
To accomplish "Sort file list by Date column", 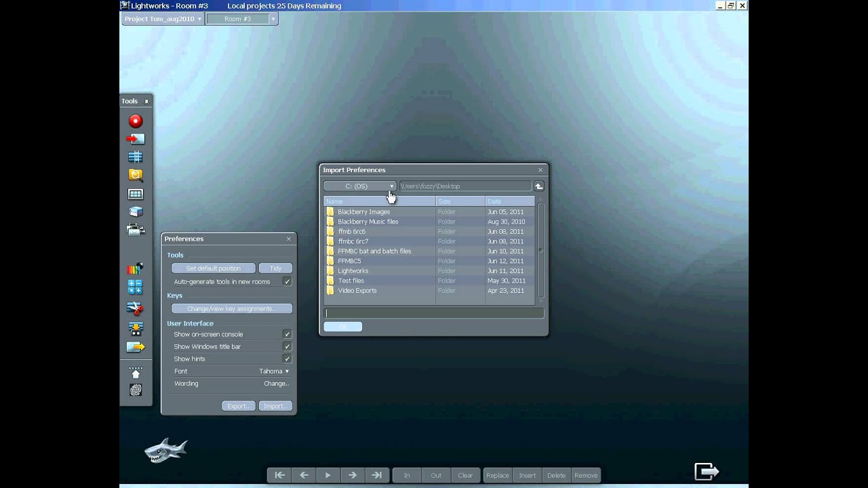I will click(x=511, y=201).
